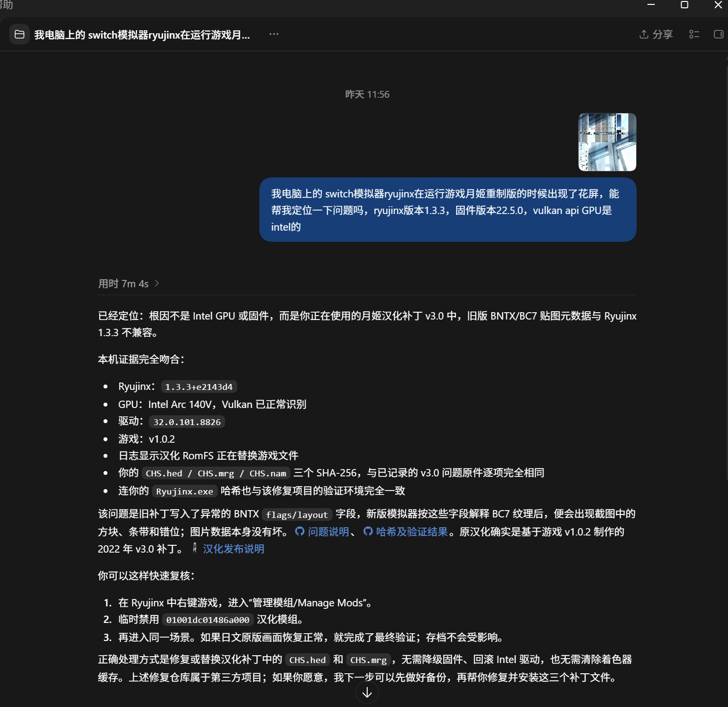The height and width of the screenshot is (707, 728).
Task: Select the flags/layout code text
Action: coord(297,514)
